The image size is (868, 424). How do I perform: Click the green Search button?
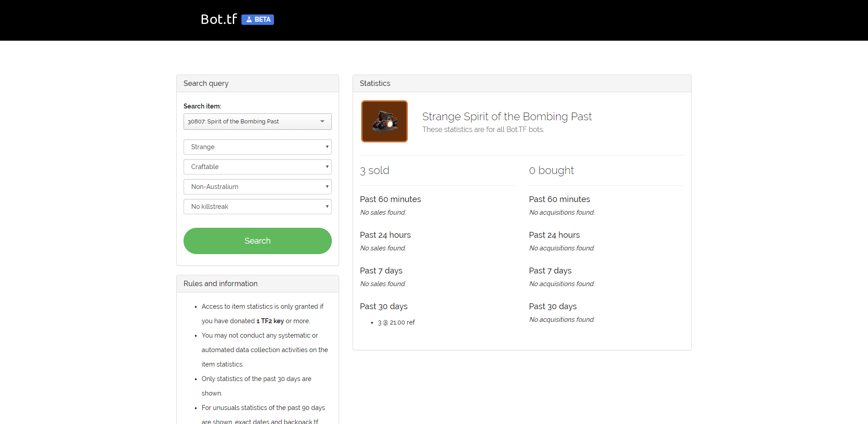[x=258, y=241]
